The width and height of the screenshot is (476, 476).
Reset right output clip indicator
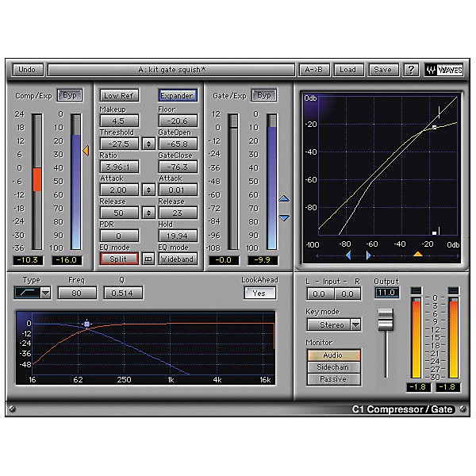[x=454, y=290]
